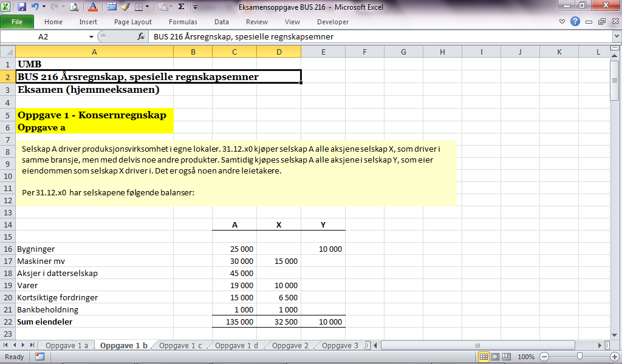The image size is (622, 364).
Task: Click the Undo icon
Action: 35,7
